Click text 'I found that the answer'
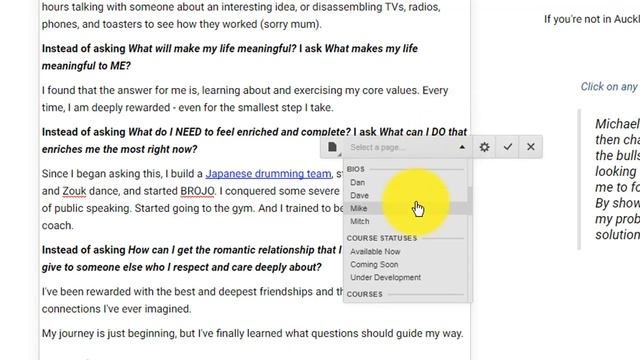This screenshot has width=640, height=360. (97, 90)
